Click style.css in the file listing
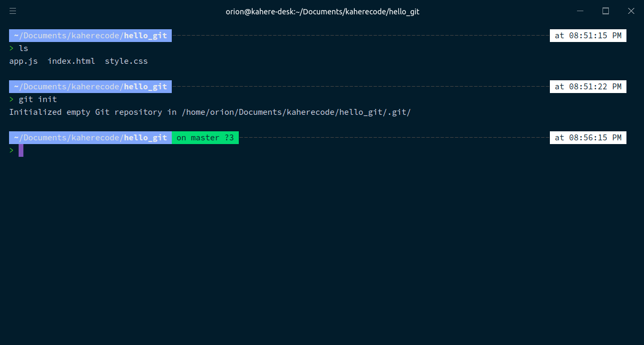The image size is (644, 345). [x=126, y=61]
